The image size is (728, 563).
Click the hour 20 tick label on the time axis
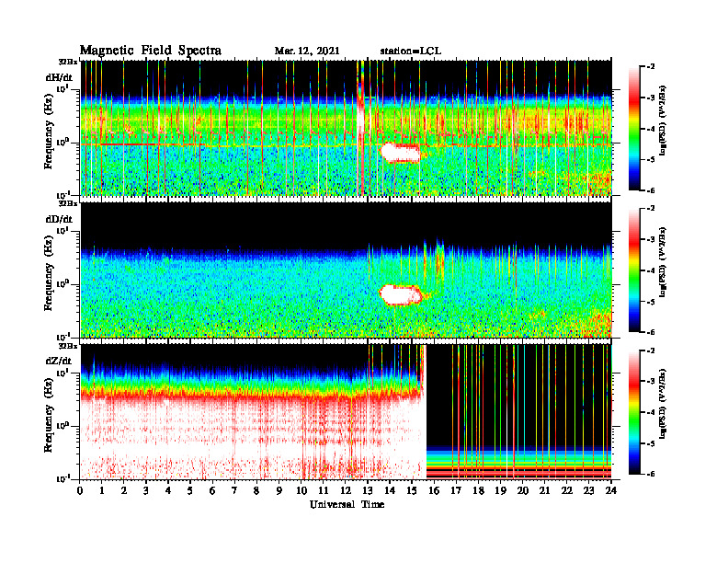[x=523, y=490]
